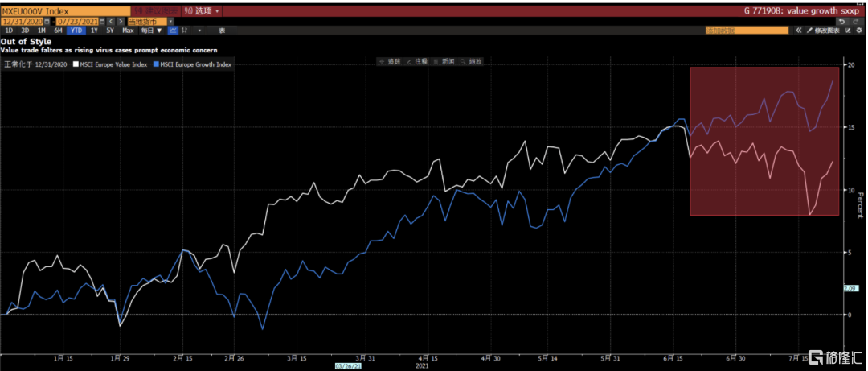This screenshot has width=868, height=371.
Task: Choose the line chart type icon
Action: point(173,31)
